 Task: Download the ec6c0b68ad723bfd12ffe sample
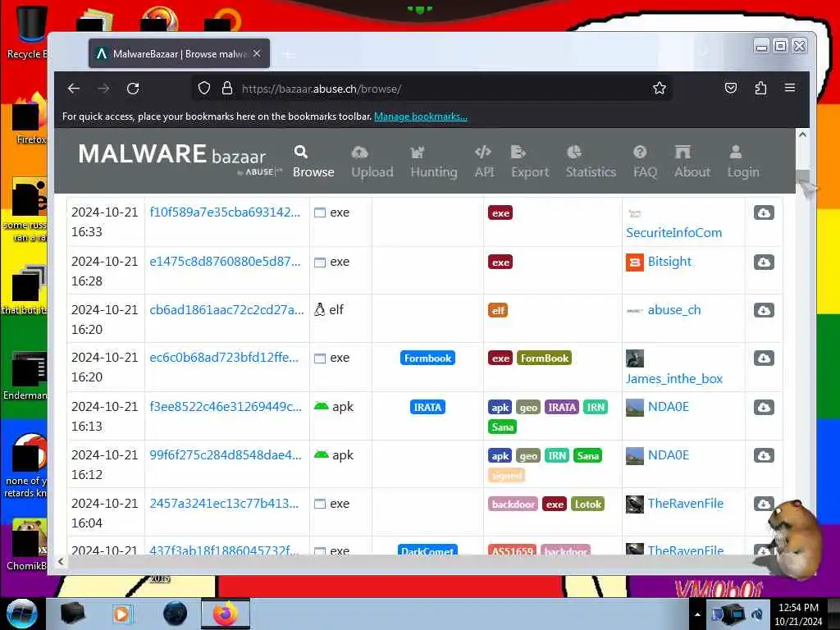pyautogui.click(x=764, y=358)
